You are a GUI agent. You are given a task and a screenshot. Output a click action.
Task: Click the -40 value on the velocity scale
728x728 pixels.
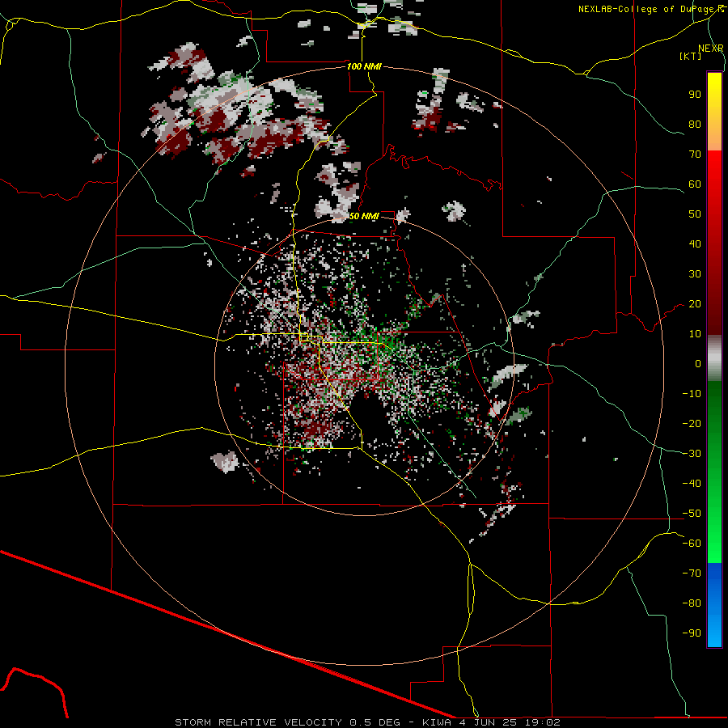pos(692,484)
